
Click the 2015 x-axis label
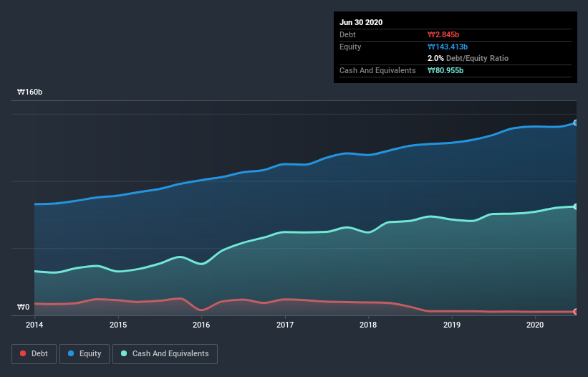(118, 325)
